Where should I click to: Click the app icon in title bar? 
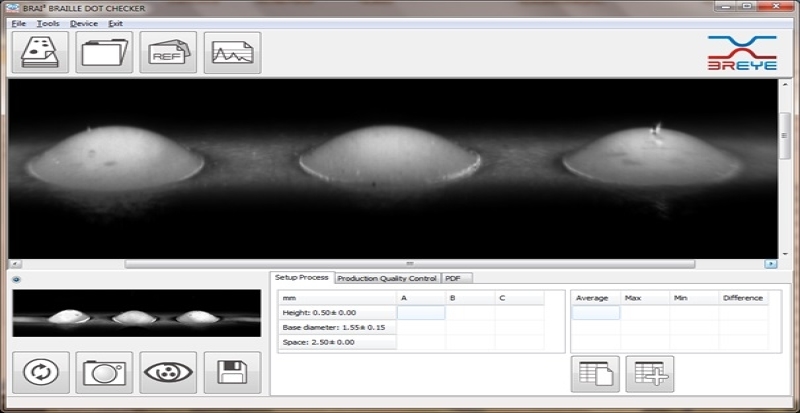click(x=14, y=8)
